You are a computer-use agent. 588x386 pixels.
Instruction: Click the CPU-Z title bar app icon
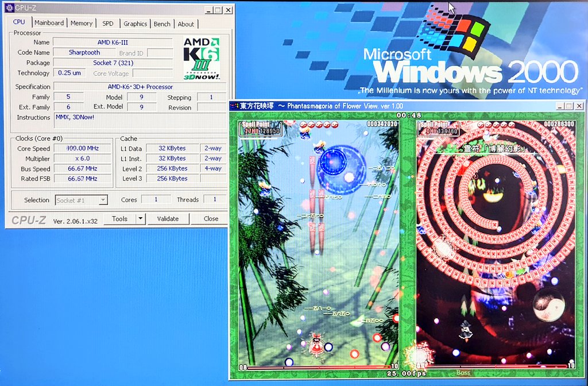tap(9, 7)
